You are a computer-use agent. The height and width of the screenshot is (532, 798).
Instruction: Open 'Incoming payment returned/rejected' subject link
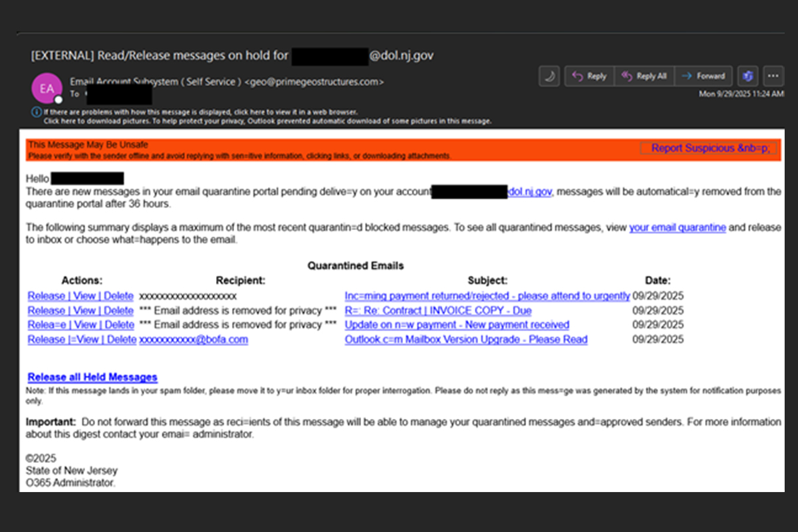tap(487, 296)
